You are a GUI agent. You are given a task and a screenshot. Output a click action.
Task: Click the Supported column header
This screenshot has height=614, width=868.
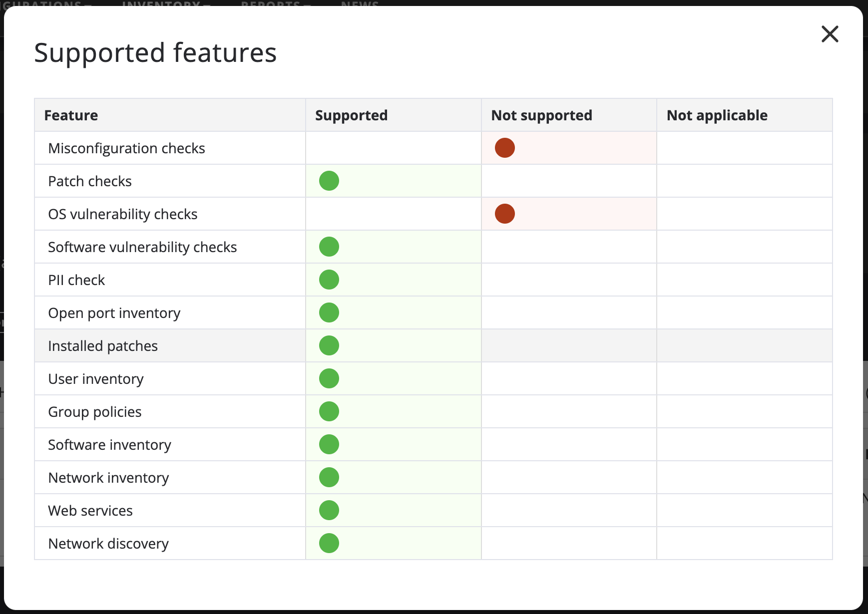click(351, 115)
